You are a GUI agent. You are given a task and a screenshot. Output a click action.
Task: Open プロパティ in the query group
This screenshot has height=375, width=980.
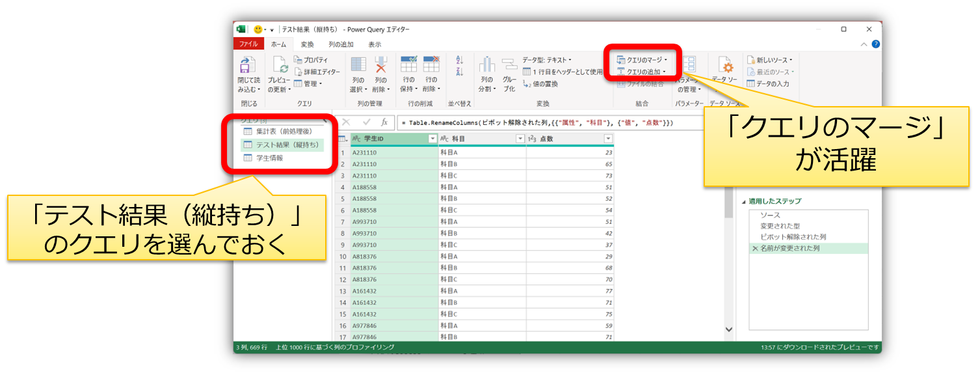(311, 60)
